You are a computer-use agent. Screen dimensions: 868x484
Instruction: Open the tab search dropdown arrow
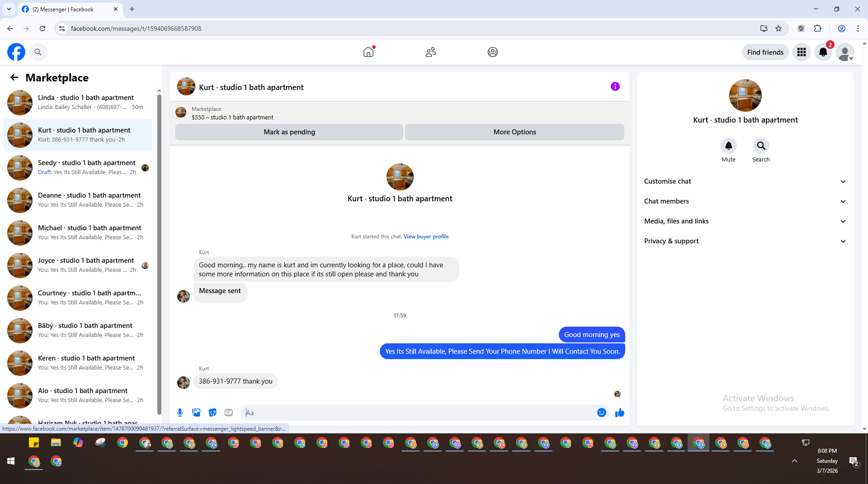pos(9,9)
